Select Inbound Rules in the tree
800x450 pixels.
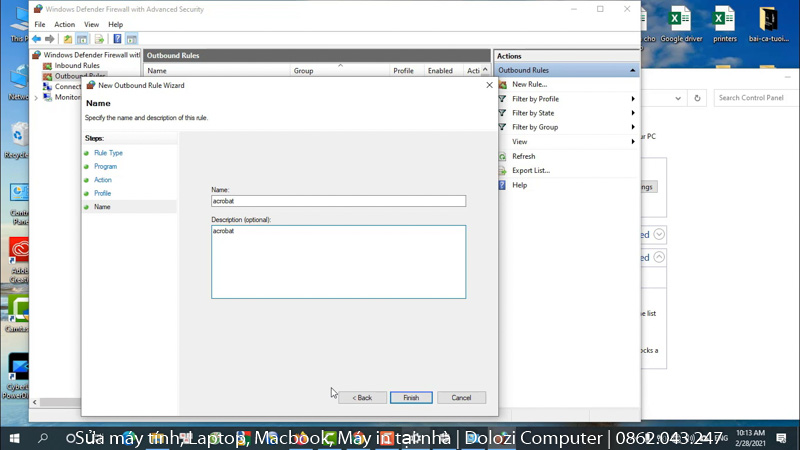click(76, 66)
